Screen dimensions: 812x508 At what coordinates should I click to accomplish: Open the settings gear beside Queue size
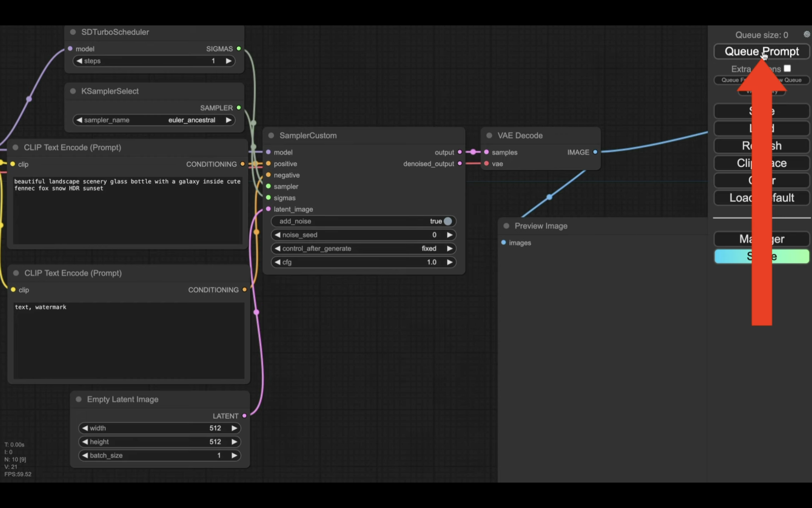(x=807, y=34)
